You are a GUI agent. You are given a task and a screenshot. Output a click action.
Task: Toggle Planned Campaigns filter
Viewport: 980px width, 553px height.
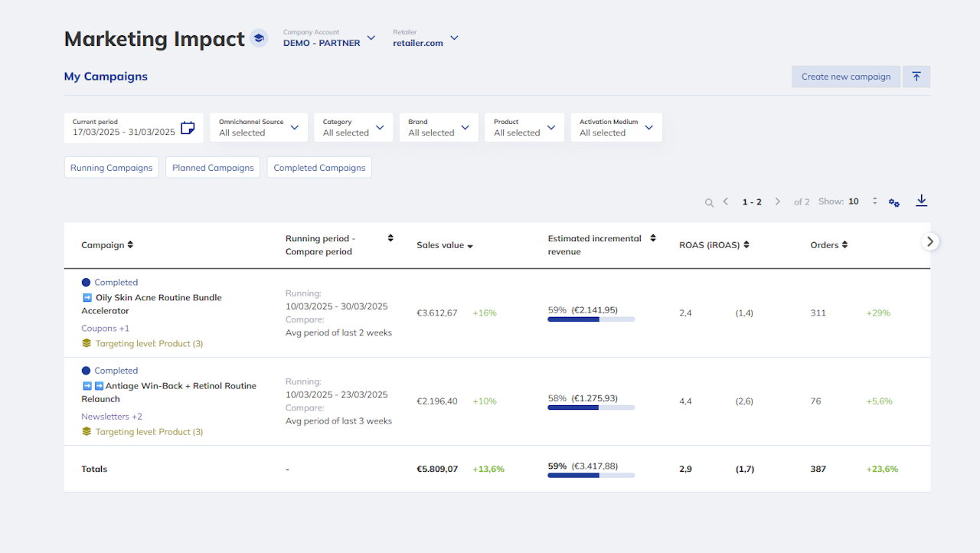tap(213, 168)
